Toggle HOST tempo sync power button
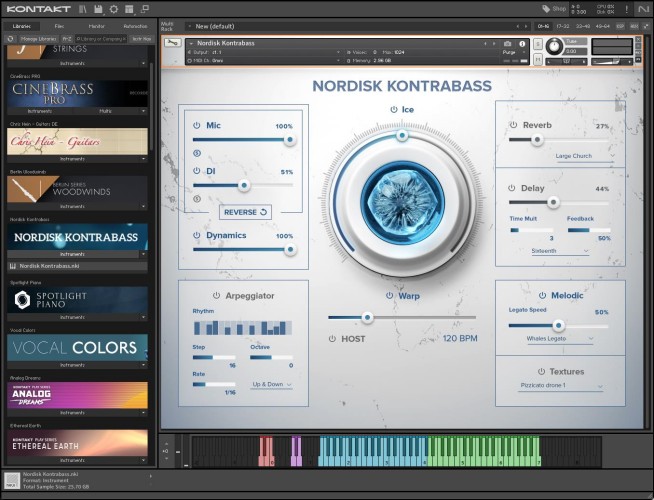The height and width of the screenshot is (500, 654). coord(332,339)
